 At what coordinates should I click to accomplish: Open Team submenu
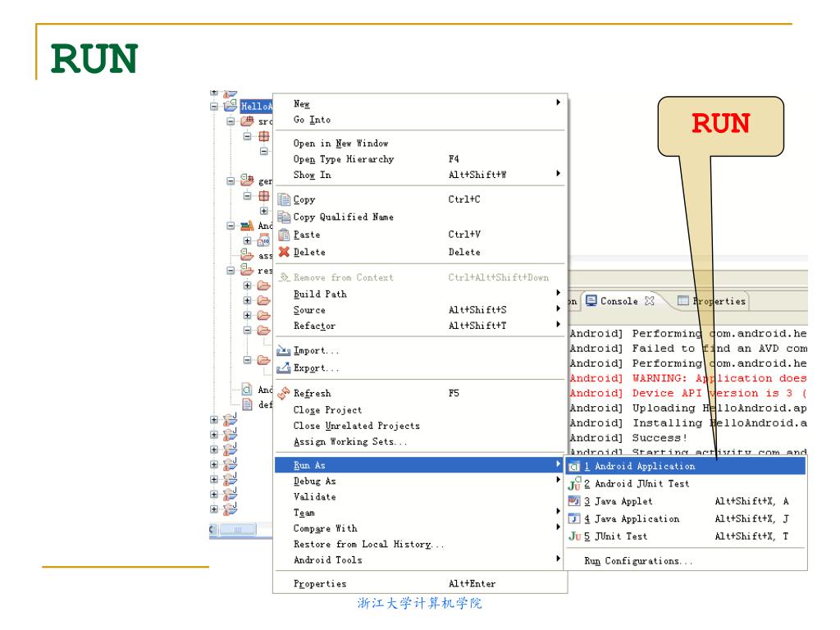click(x=420, y=513)
